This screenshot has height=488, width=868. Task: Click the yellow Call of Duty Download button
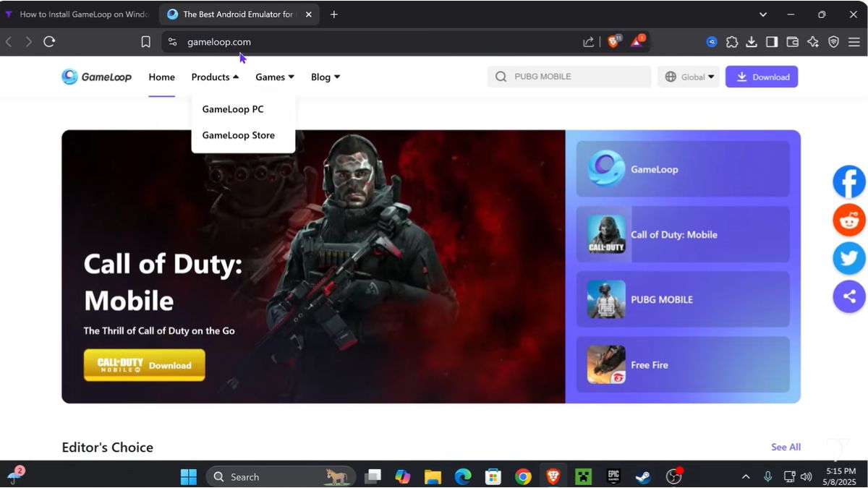pos(145,365)
